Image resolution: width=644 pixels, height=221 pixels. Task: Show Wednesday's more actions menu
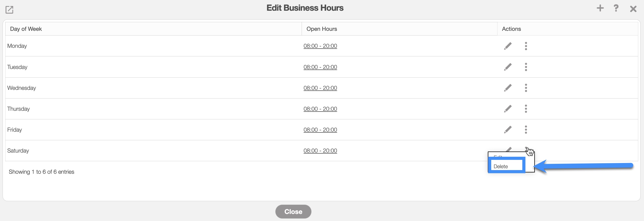(x=526, y=88)
